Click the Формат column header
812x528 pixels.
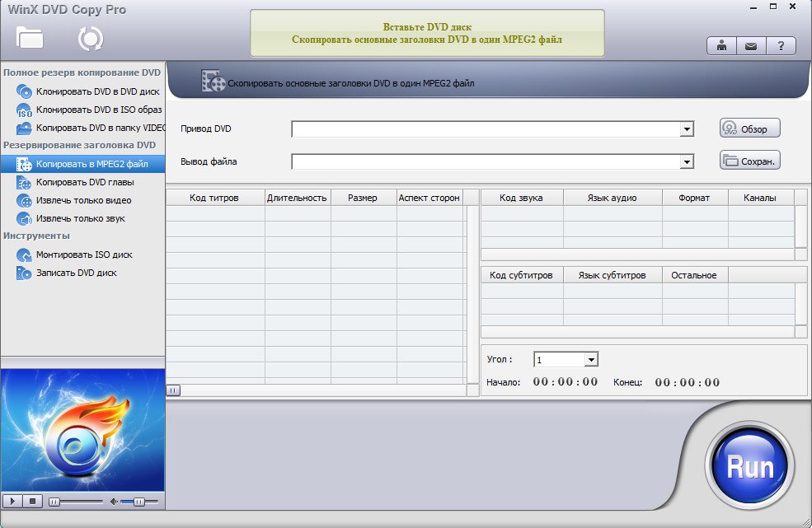click(x=695, y=198)
